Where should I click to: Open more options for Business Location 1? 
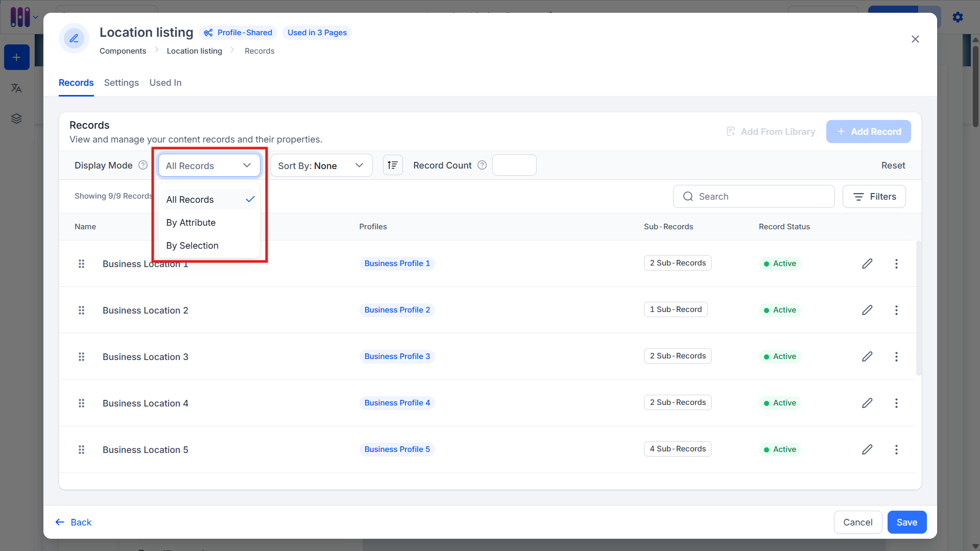pyautogui.click(x=896, y=263)
